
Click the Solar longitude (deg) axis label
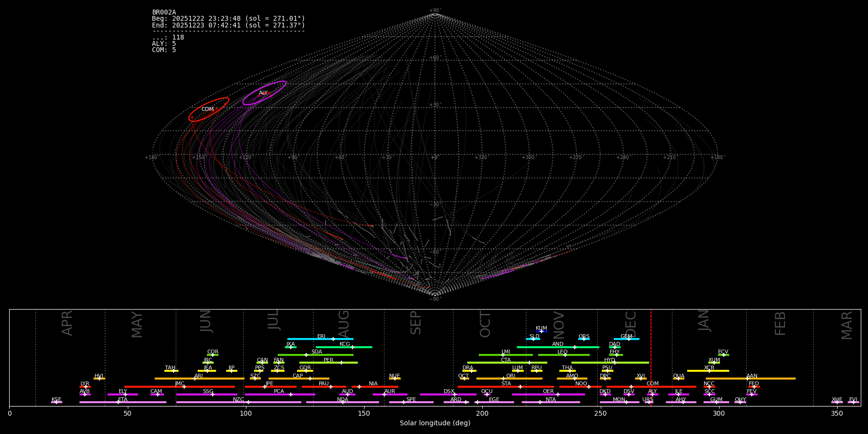click(x=435, y=423)
